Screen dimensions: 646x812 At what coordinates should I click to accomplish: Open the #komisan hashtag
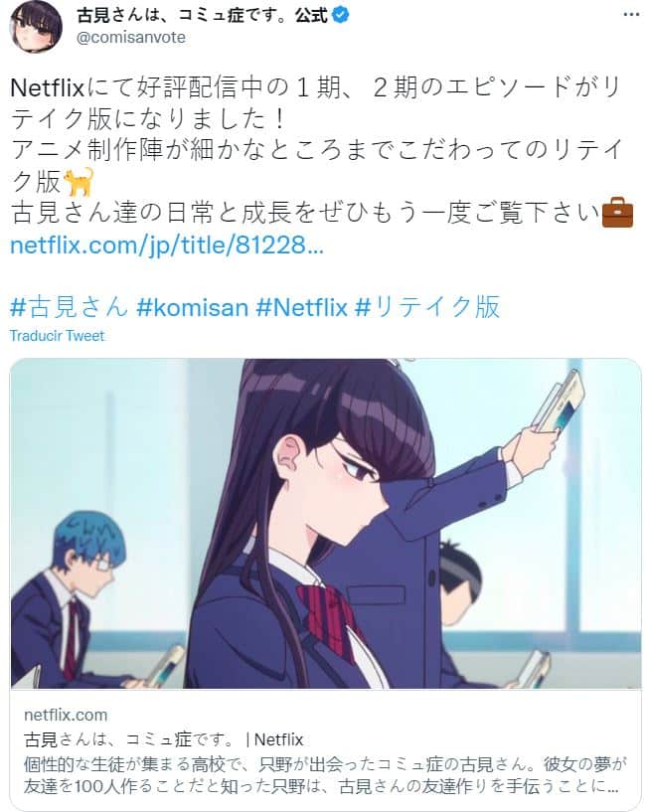(192, 307)
